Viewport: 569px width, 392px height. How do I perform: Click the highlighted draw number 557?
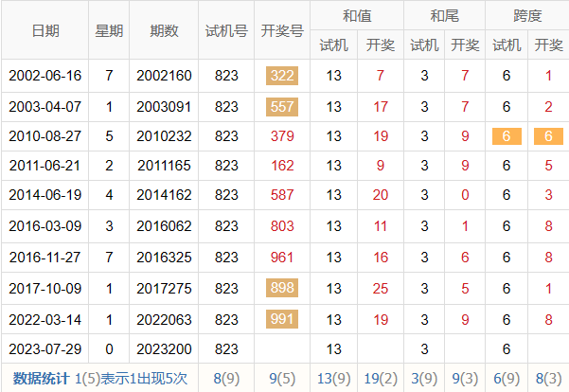pyautogui.click(x=282, y=107)
